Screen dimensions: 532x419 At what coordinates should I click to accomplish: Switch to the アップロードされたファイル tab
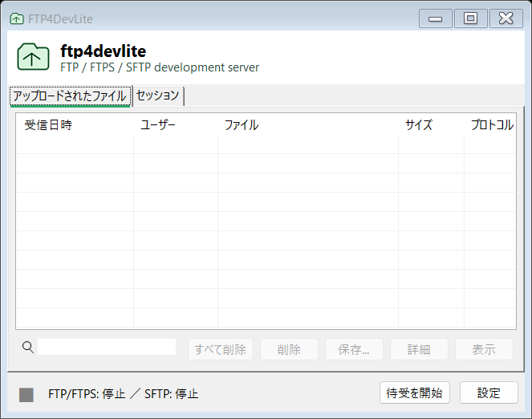point(71,96)
